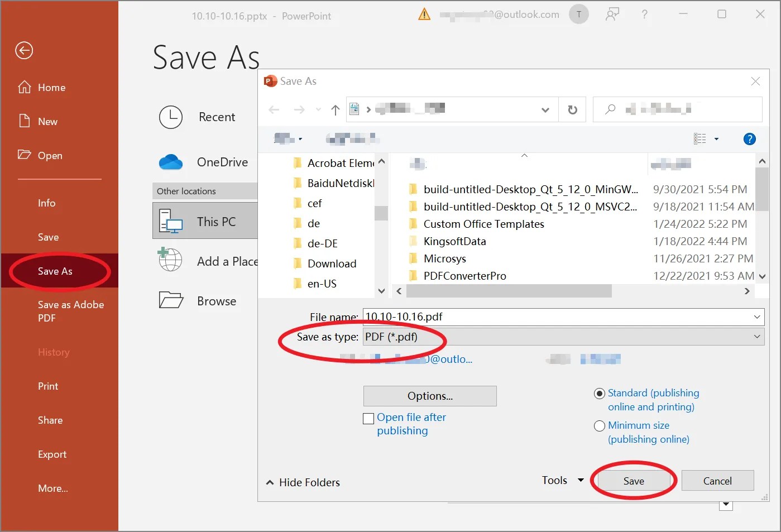
Task: Select Export from the left menu
Action: click(x=52, y=454)
